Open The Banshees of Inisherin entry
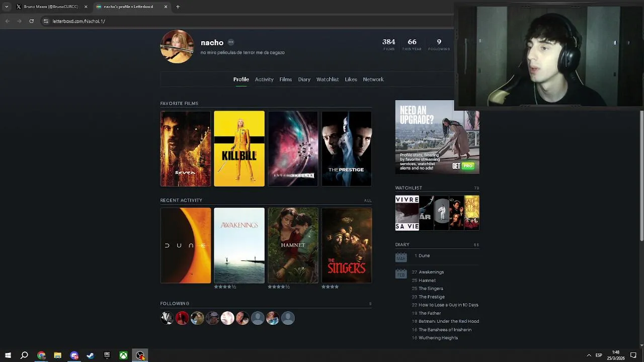 pos(445,330)
